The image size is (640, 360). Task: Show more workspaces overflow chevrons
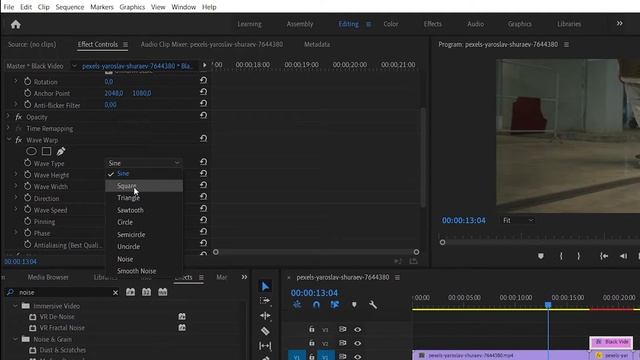[x=620, y=24]
